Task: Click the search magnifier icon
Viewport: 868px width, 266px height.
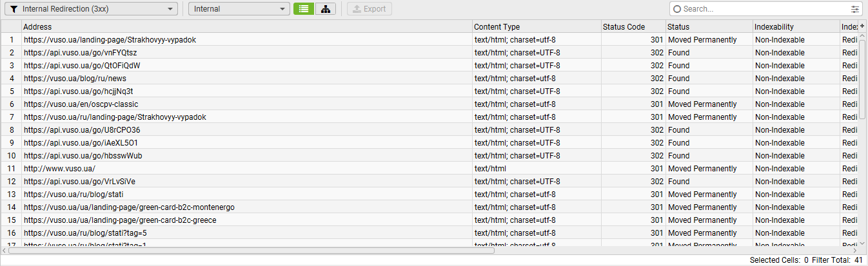Action: click(x=676, y=9)
